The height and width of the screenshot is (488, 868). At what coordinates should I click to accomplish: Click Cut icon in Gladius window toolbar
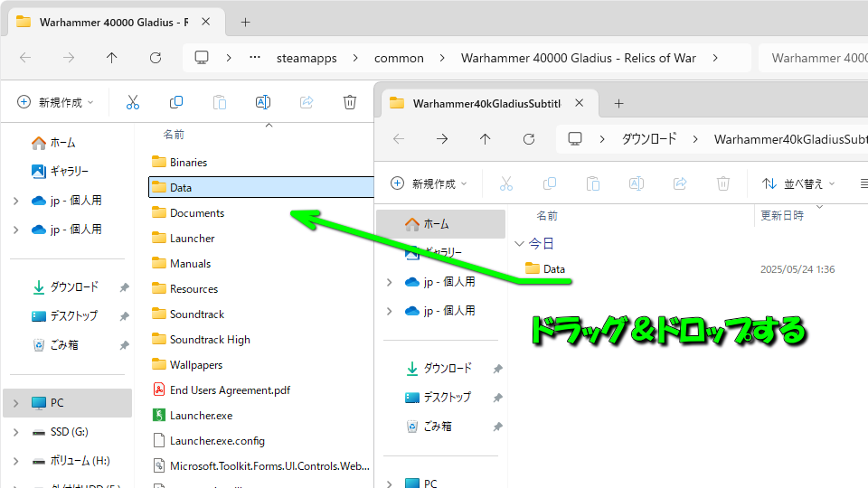point(132,102)
